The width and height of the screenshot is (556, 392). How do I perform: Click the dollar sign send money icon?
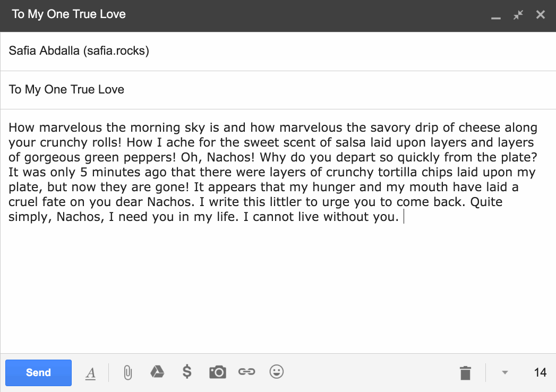coord(187,372)
